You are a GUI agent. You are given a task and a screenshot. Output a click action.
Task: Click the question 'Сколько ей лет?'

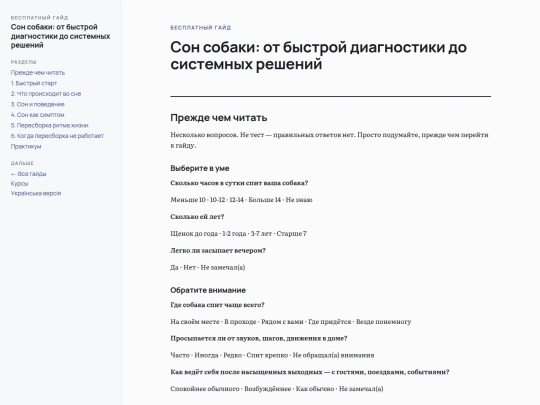click(197, 217)
